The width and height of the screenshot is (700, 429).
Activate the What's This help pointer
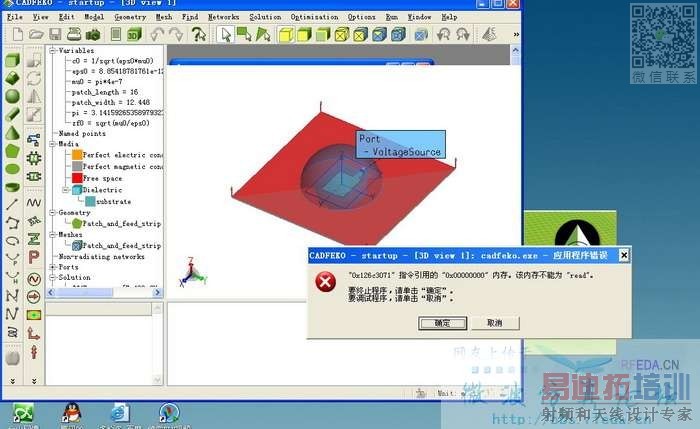[x=198, y=34]
